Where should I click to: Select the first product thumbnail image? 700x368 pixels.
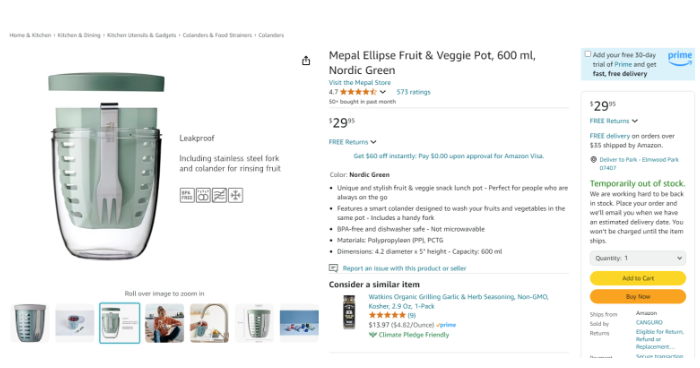(x=30, y=323)
